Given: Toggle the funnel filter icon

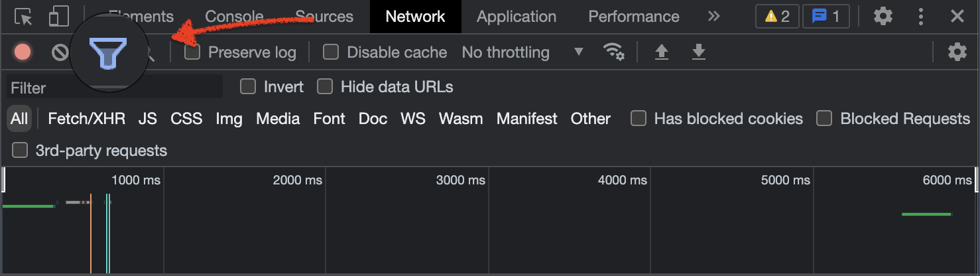Looking at the screenshot, I should point(108,54).
